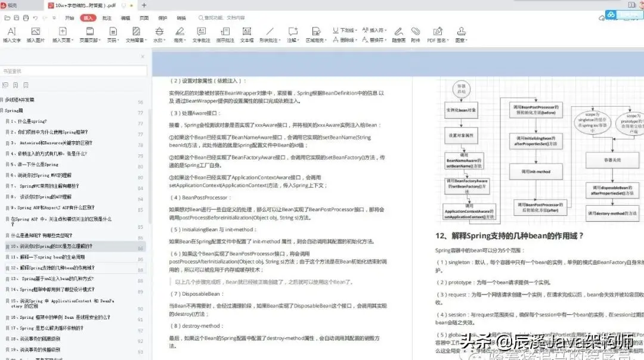Open the 文档背景 document background tool

point(136,35)
